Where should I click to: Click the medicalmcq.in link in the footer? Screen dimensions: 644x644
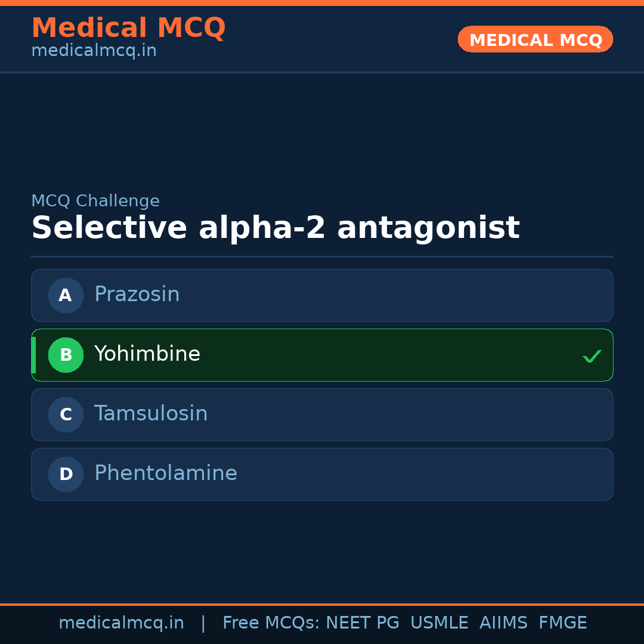point(122,623)
